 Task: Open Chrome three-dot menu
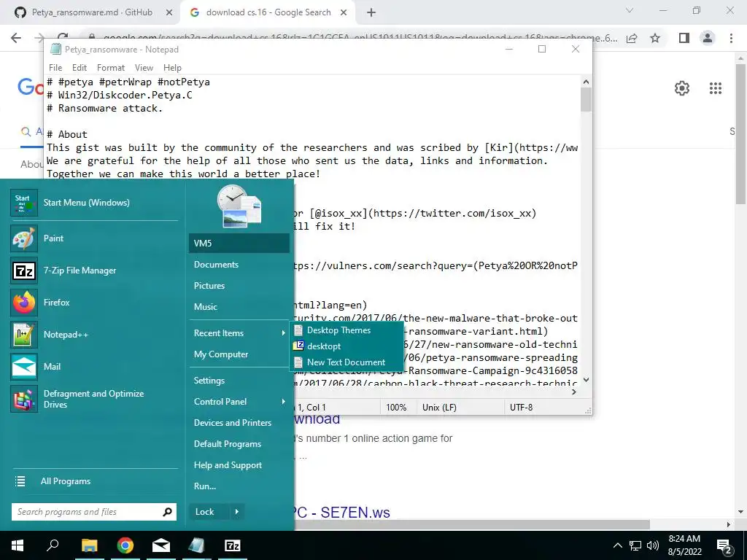(731, 38)
